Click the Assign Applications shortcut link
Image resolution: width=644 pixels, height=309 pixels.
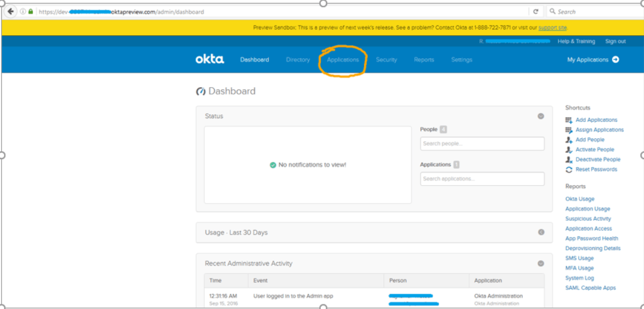[600, 130]
